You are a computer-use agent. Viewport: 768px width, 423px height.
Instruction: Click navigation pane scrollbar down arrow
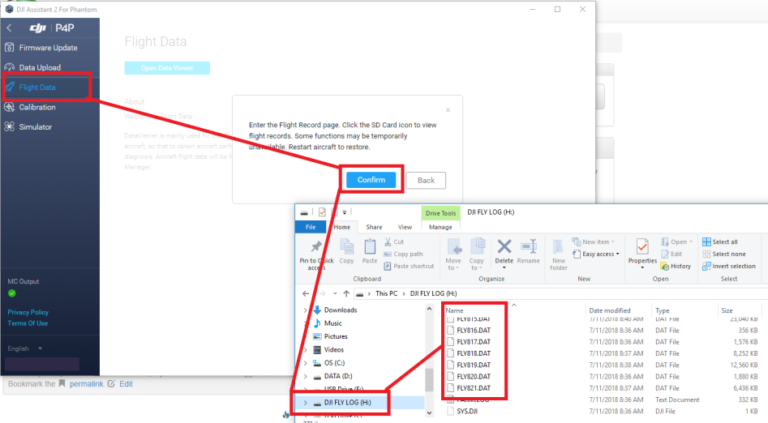click(429, 413)
